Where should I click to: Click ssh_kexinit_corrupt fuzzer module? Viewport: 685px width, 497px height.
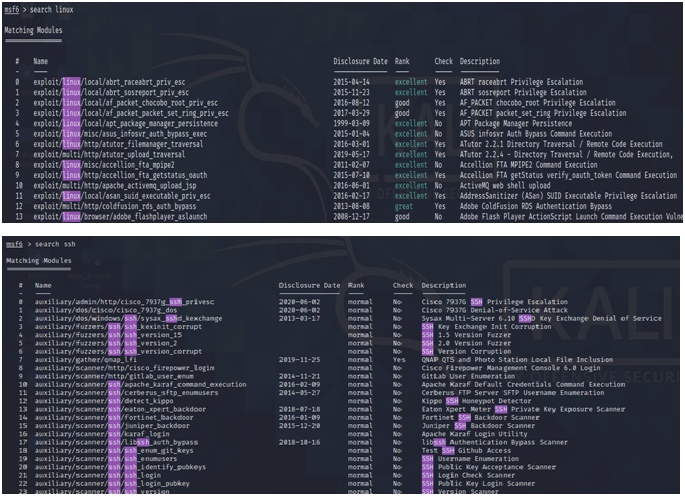118,327
